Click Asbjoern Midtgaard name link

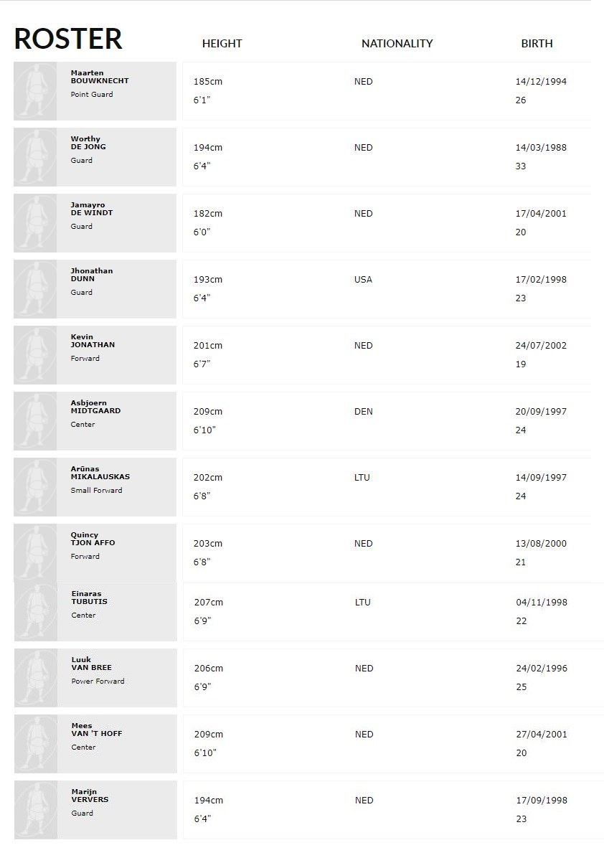click(x=95, y=407)
